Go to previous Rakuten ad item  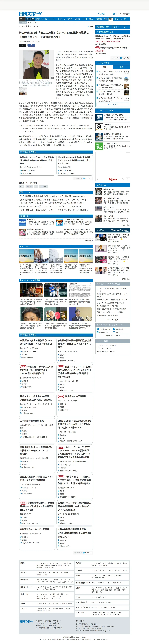[98, 179]
